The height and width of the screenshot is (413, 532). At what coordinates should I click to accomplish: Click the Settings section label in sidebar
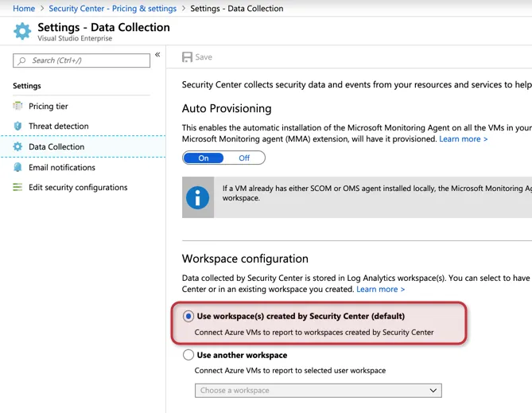pos(27,86)
